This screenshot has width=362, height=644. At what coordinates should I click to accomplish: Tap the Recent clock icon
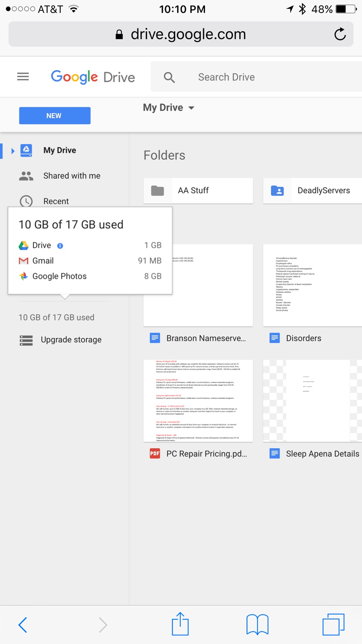tap(26, 201)
